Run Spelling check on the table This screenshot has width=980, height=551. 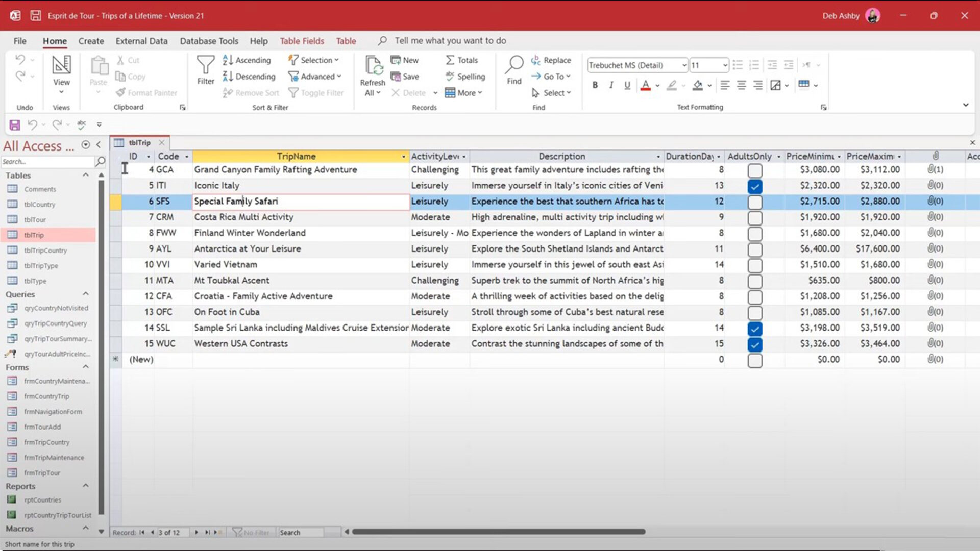465,77
